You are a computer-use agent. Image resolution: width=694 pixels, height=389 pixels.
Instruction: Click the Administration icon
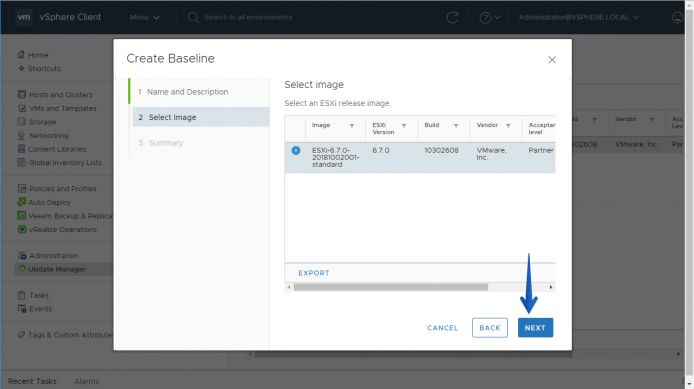(22, 255)
